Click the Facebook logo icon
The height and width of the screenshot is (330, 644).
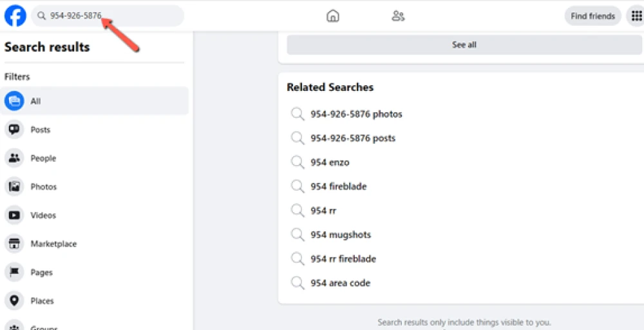15,16
